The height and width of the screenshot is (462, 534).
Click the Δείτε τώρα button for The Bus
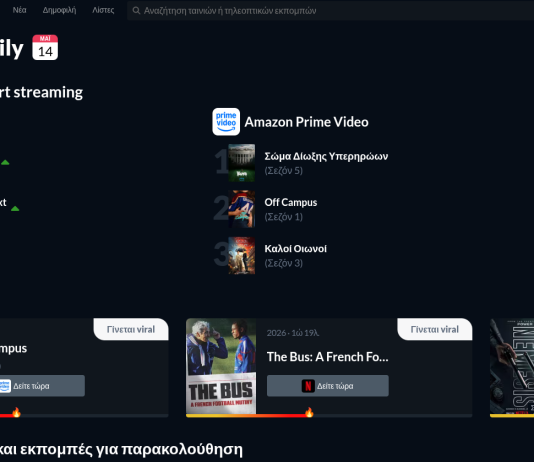[328, 386]
